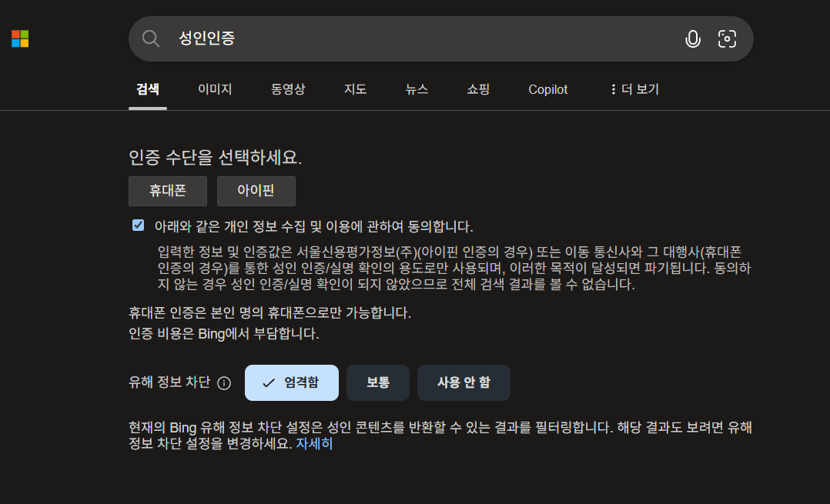Select 엄격함 safe search level

292,383
